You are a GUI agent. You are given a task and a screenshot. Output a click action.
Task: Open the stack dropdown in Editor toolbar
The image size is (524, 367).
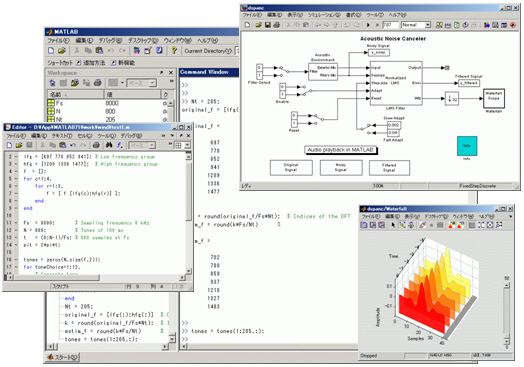pyautogui.click(x=142, y=145)
